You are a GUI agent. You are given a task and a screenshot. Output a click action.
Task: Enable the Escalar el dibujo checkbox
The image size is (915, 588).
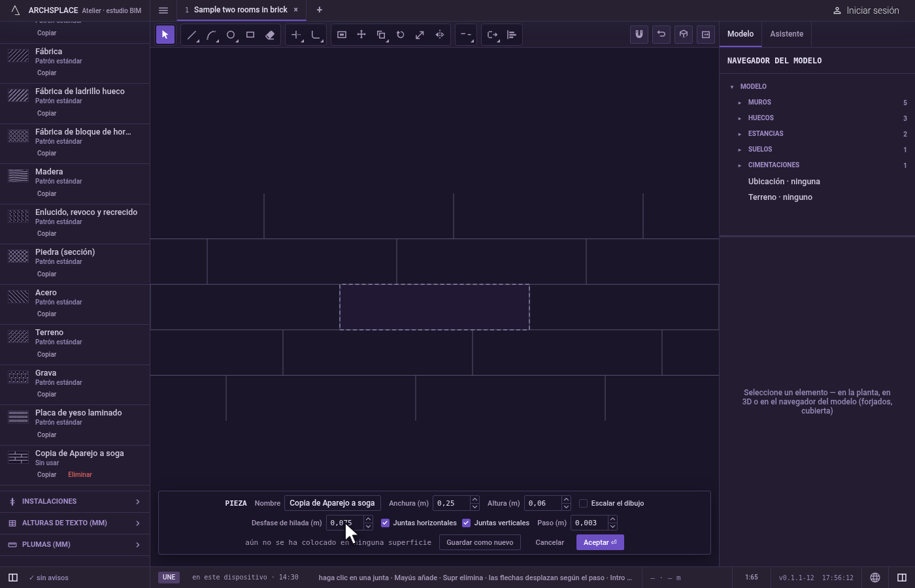584,503
